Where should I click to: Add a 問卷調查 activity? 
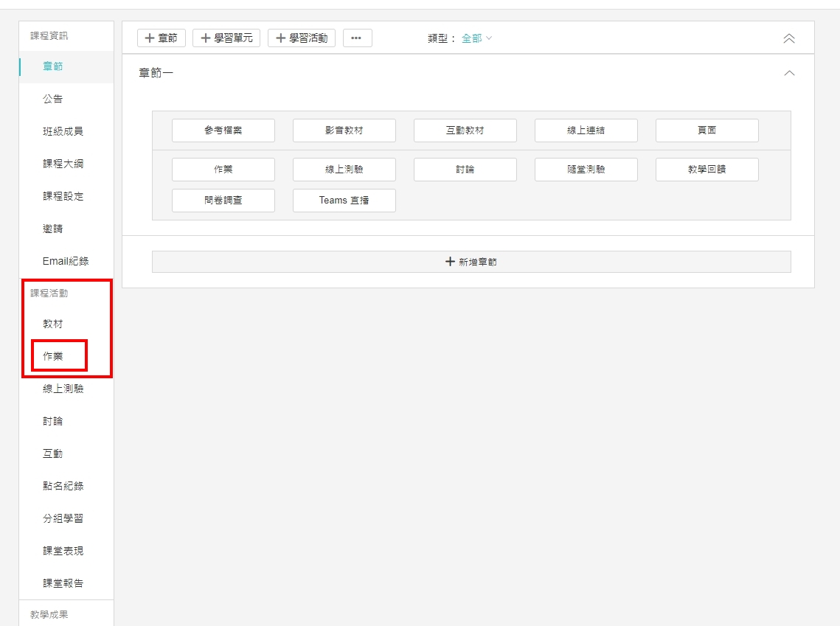(223, 201)
